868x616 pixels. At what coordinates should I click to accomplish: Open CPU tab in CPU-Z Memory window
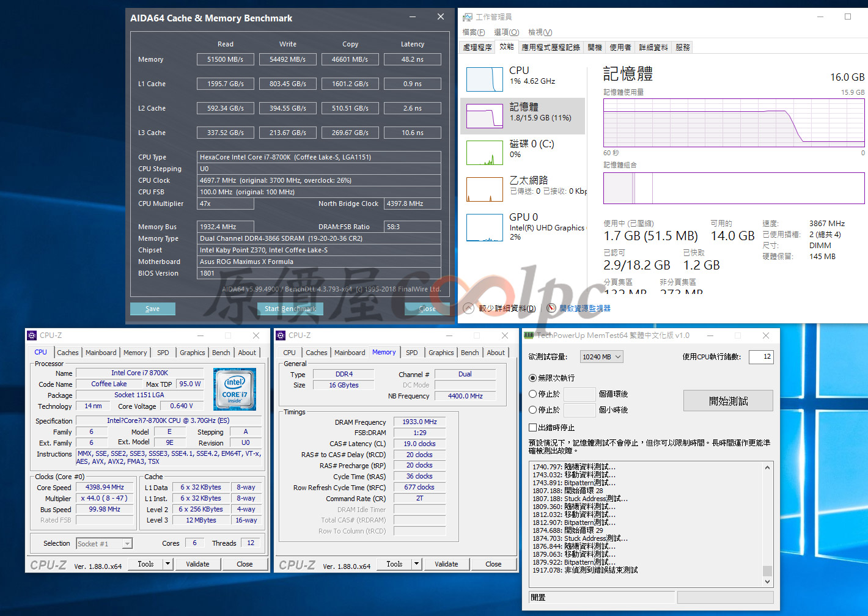290,353
